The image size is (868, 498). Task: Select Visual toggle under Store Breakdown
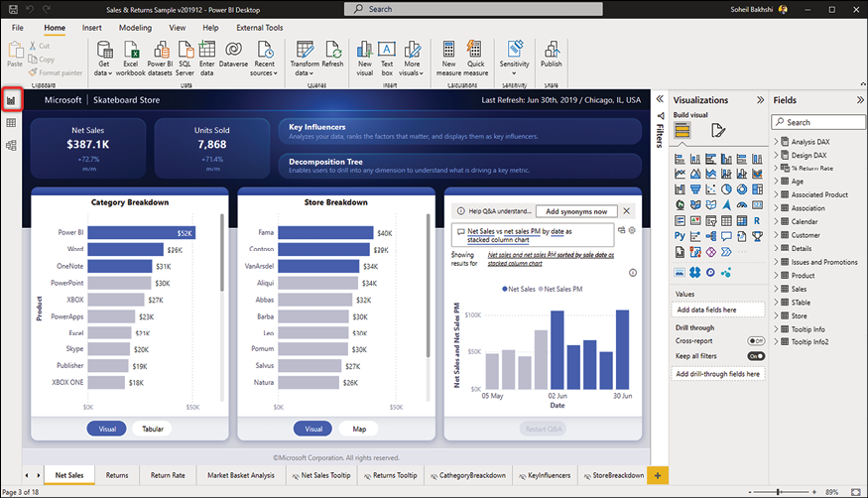(313, 429)
